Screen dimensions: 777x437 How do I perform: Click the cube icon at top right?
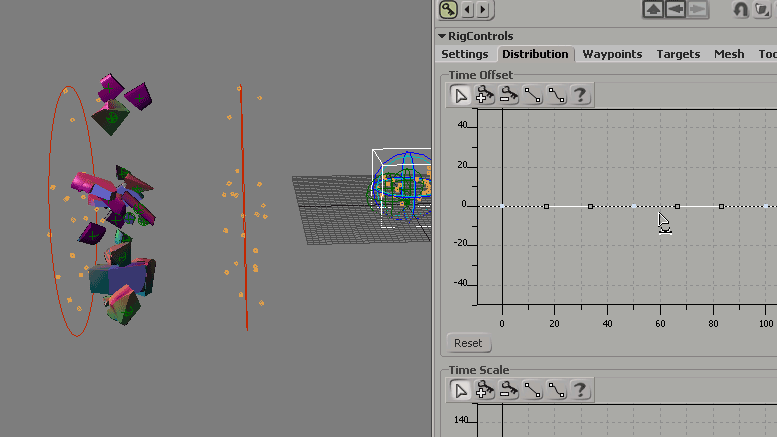click(x=762, y=9)
